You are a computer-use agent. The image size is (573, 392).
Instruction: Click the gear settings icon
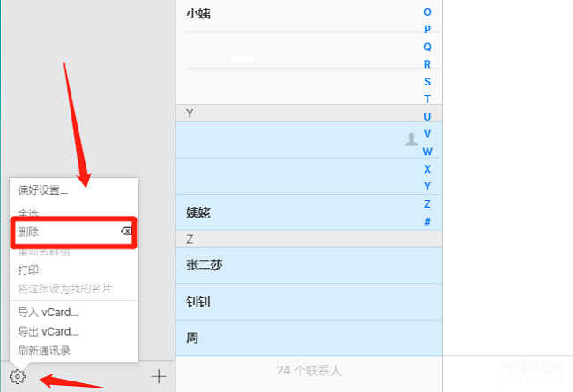tap(18, 377)
